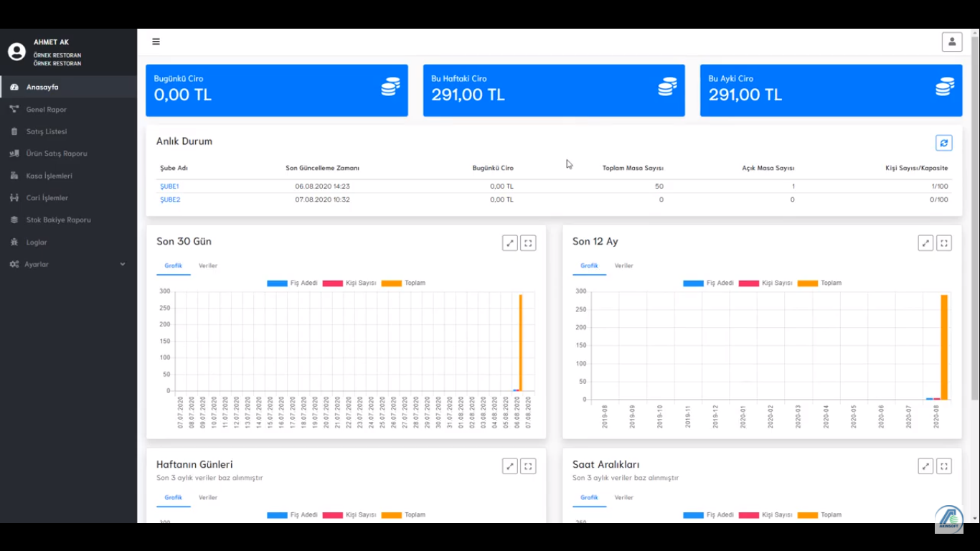Viewport: 980px width, 551px height.
Task: Select Grafik tab in Son 30 Gün
Action: (x=174, y=265)
